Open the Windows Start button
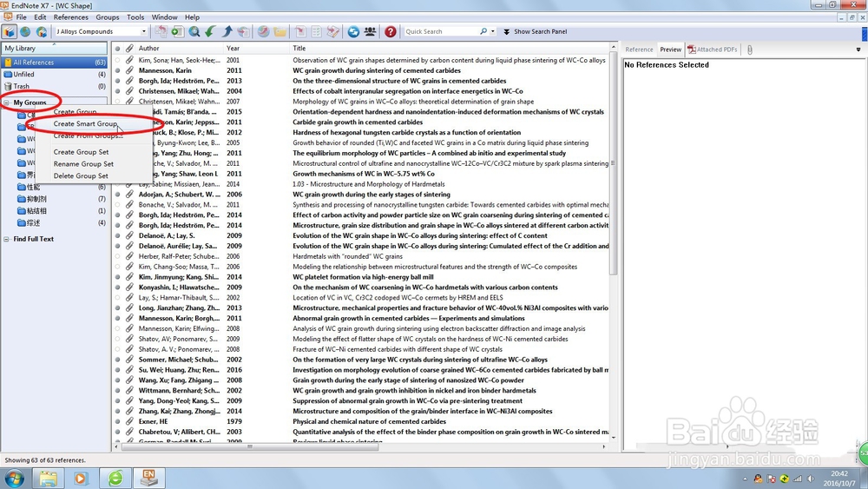The image size is (868, 489). pyautogui.click(x=14, y=478)
